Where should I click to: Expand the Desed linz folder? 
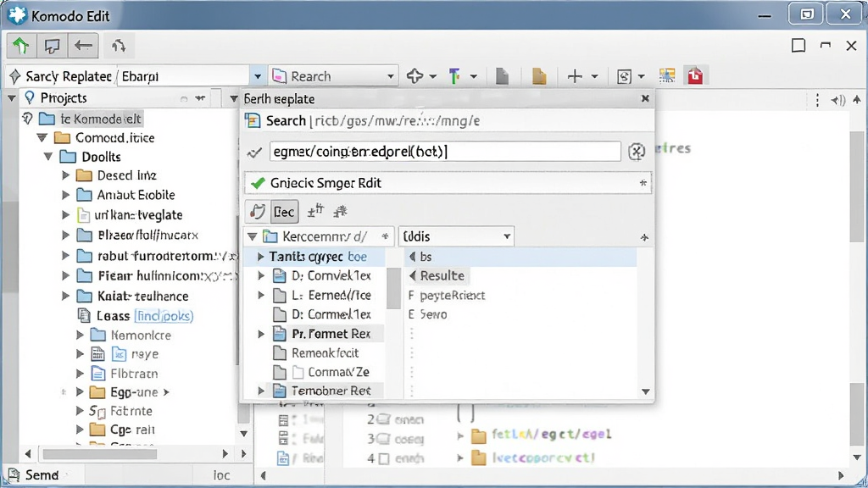[66, 175]
